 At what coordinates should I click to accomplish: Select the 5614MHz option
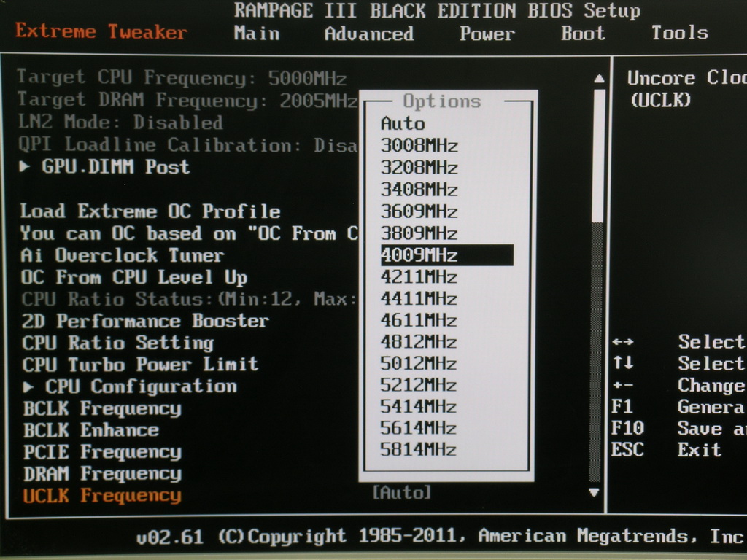click(x=419, y=428)
